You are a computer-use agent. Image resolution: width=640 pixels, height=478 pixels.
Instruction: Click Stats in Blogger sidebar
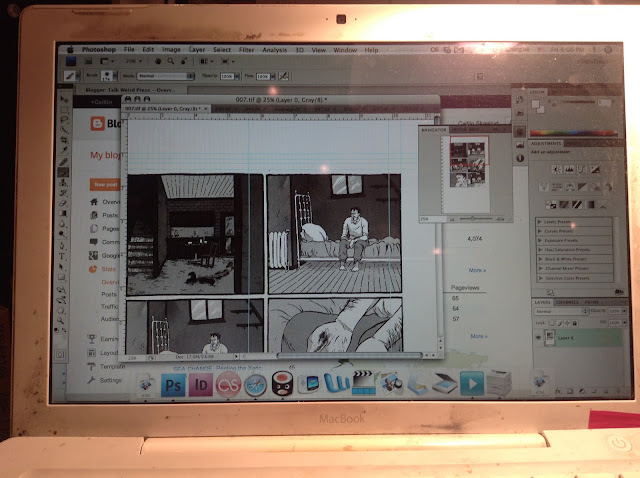103,269
